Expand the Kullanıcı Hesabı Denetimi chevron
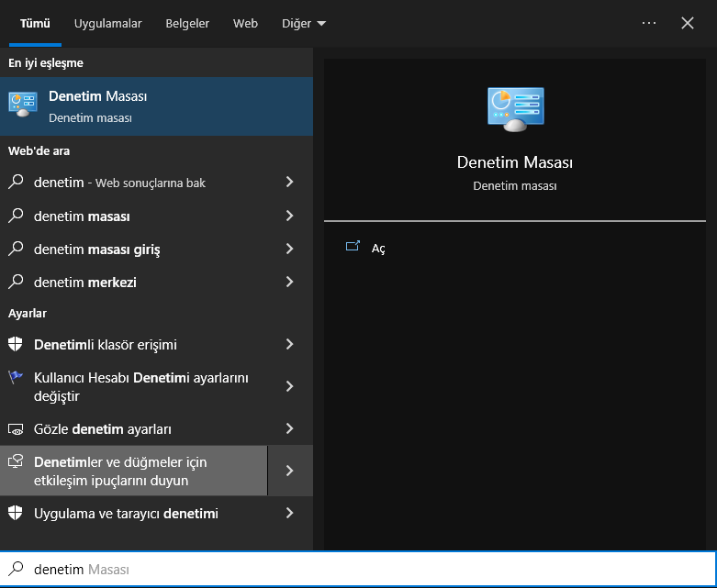717x588 pixels. point(290,386)
